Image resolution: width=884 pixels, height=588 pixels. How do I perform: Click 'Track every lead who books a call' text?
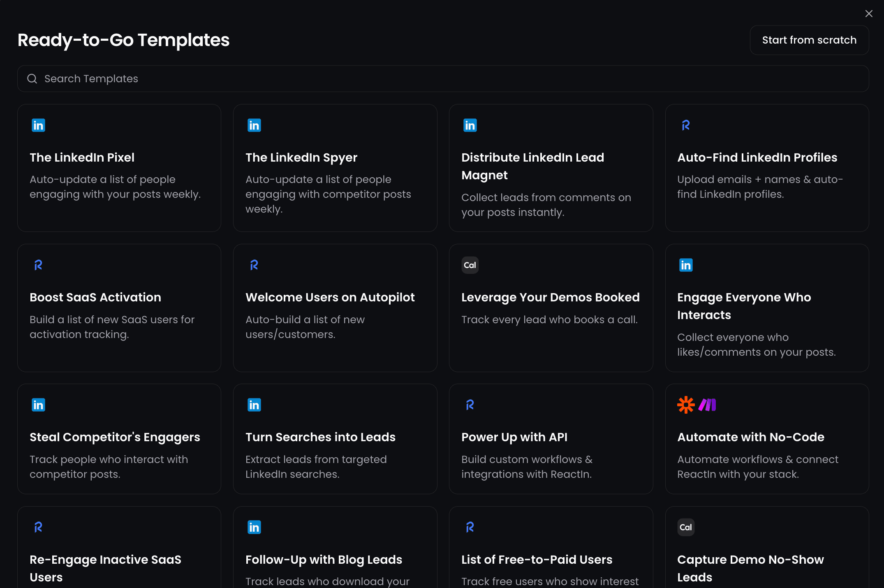point(549,319)
